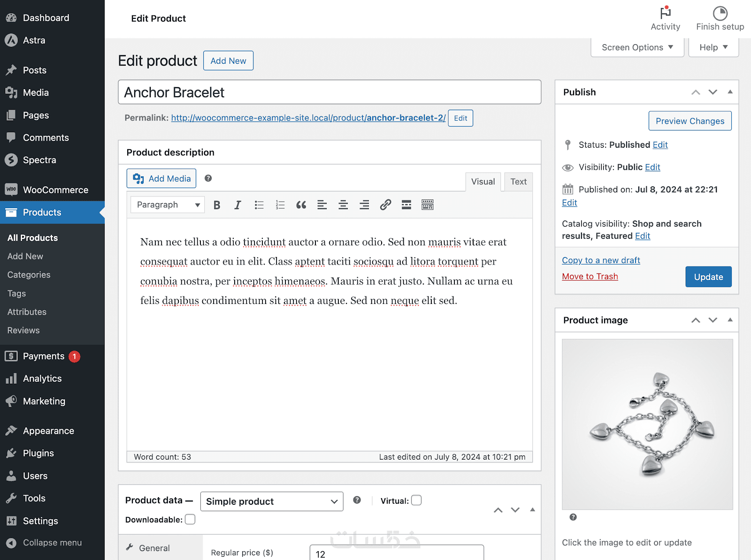Click the Anchor Bracelet title field
This screenshot has width=751, height=560.
pos(330,92)
